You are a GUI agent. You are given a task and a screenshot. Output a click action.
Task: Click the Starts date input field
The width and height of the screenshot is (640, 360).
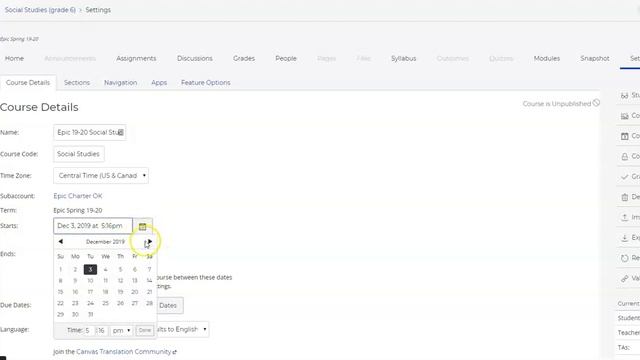pyautogui.click(x=93, y=226)
